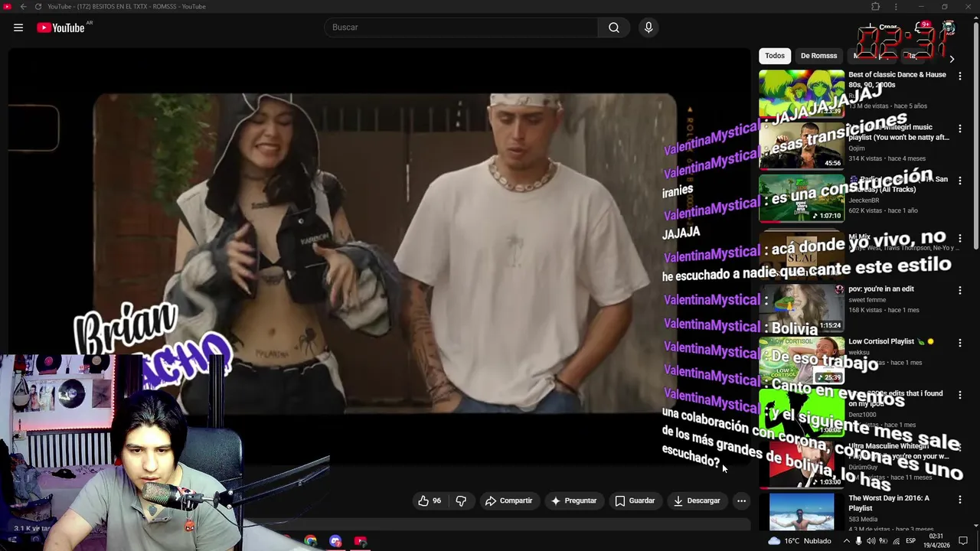Open options for The Worst Day in 2016
Screen dimensions: 980x551
coord(960,500)
